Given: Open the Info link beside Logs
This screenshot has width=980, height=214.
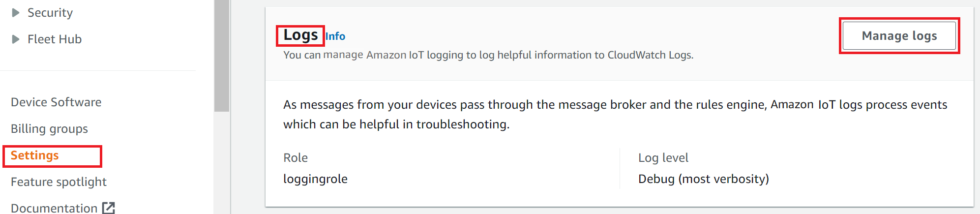Looking at the screenshot, I should (x=335, y=36).
